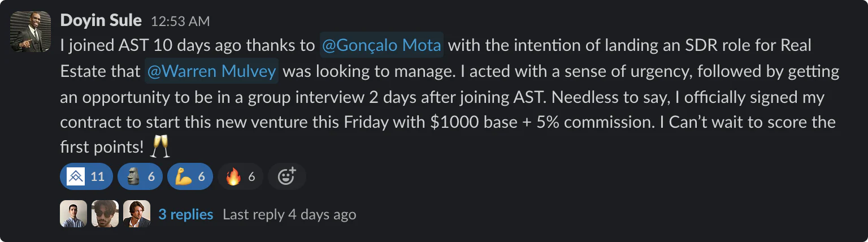
Task: Open the add reaction emoji picker
Action: (287, 177)
